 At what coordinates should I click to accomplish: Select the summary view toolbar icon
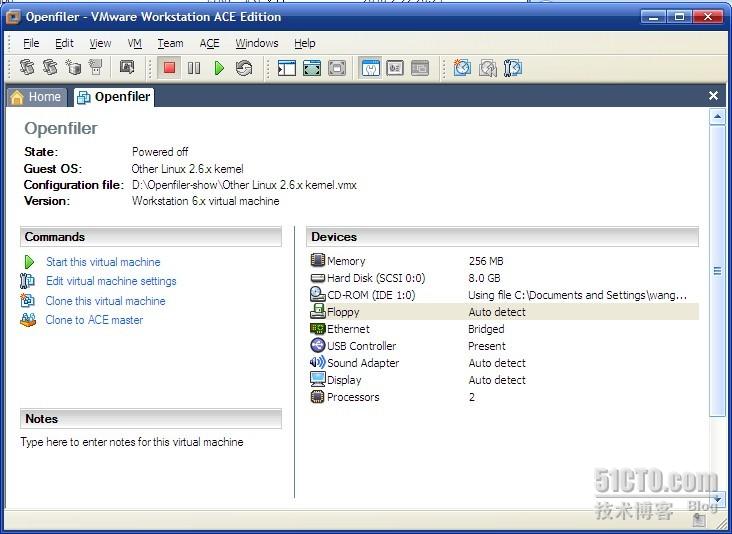(370, 68)
